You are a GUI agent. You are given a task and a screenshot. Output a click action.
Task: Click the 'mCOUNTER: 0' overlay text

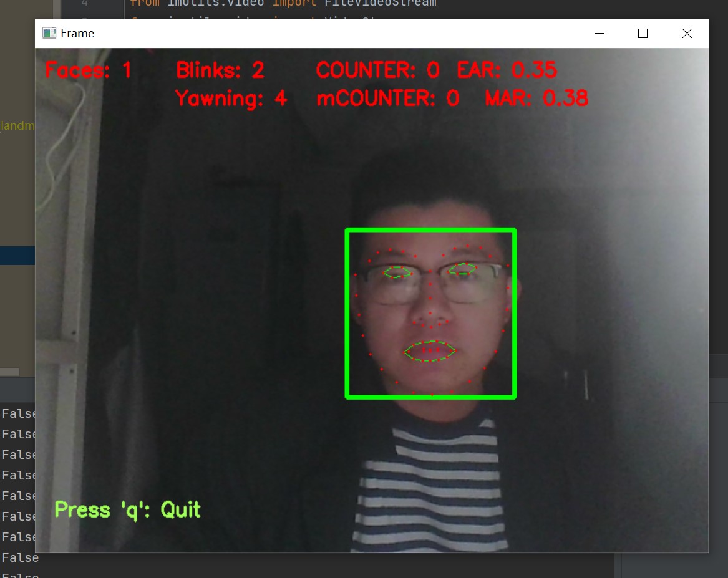[x=387, y=99]
